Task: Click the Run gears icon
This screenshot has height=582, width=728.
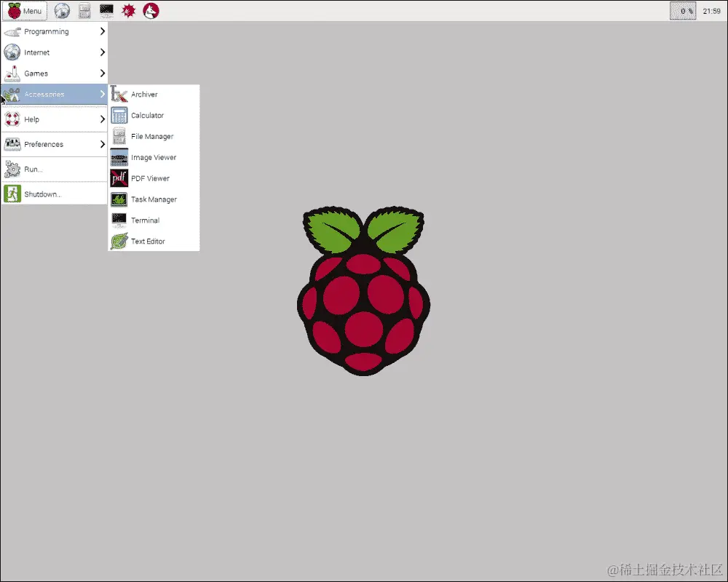Action: pos(12,170)
